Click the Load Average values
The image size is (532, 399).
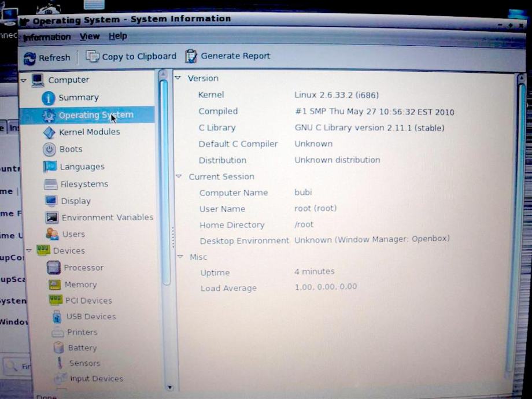pos(326,287)
